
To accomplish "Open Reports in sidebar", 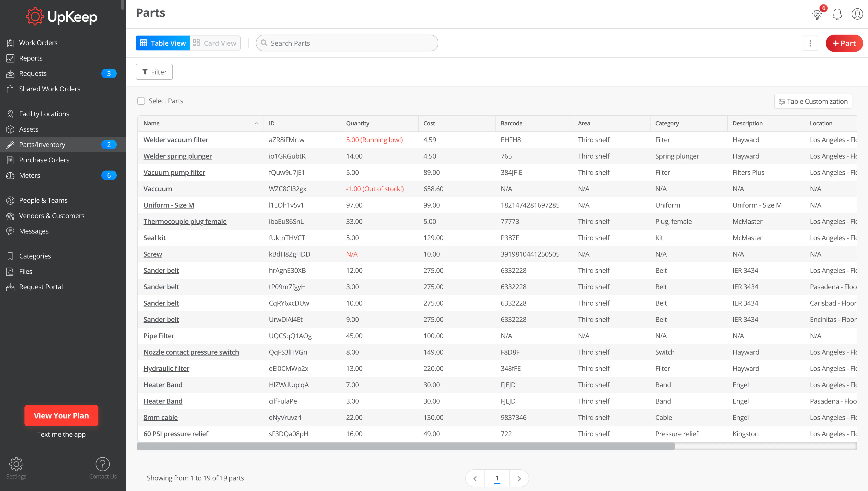I will pyautogui.click(x=31, y=58).
